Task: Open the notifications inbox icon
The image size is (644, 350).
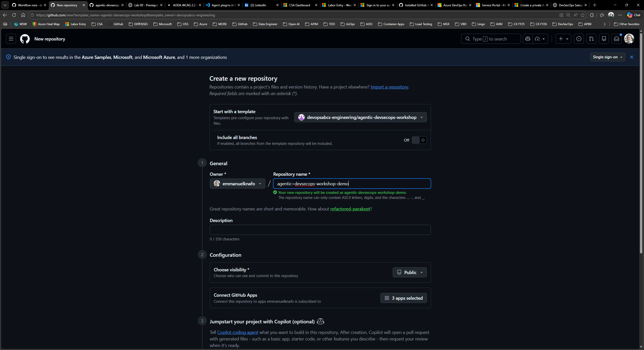Action: [616, 38]
